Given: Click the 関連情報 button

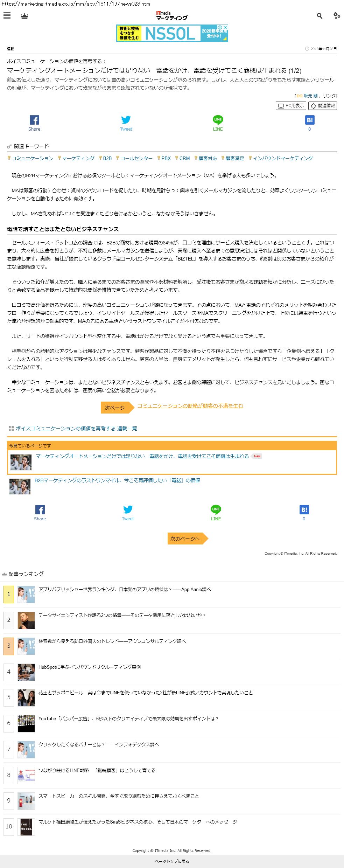Looking at the screenshot, I should click(x=323, y=106).
